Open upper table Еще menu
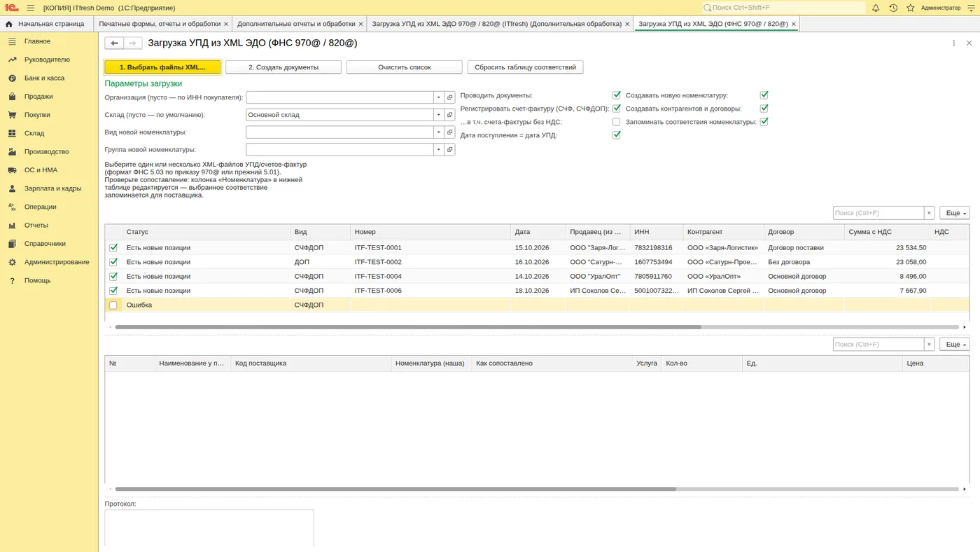Screen dimensions: 980x552 (954, 213)
